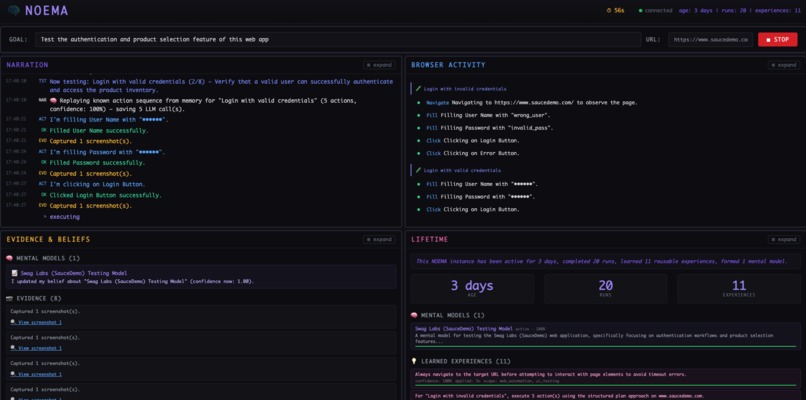The image size is (806, 400).
Task: Expand the Evidence & Beliefs panel
Action: [379, 240]
